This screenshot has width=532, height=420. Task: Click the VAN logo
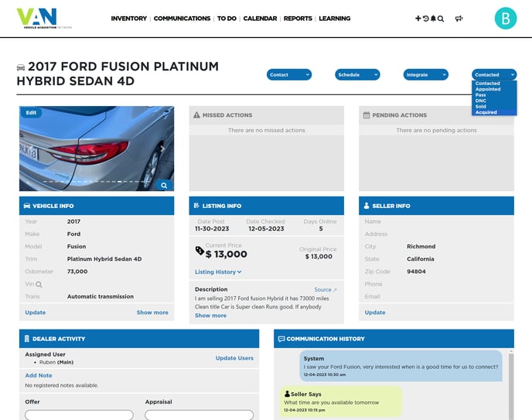coord(44,19)
